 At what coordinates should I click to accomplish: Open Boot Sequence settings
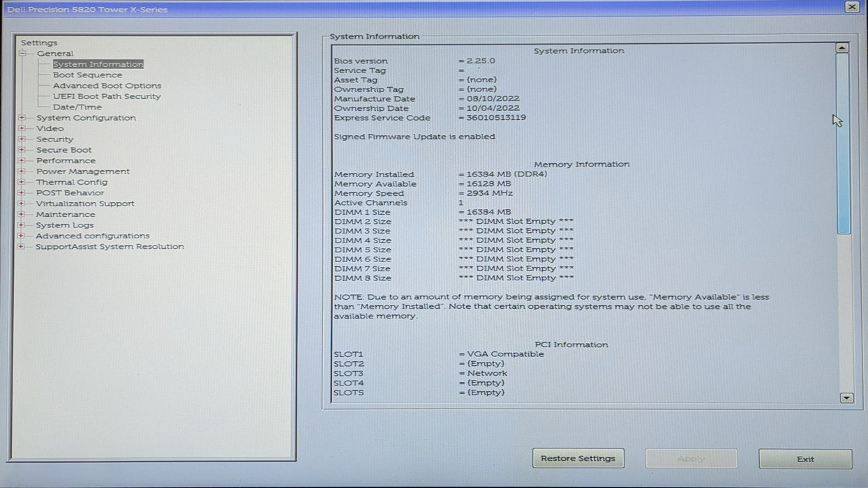click(x=87, y=75)
